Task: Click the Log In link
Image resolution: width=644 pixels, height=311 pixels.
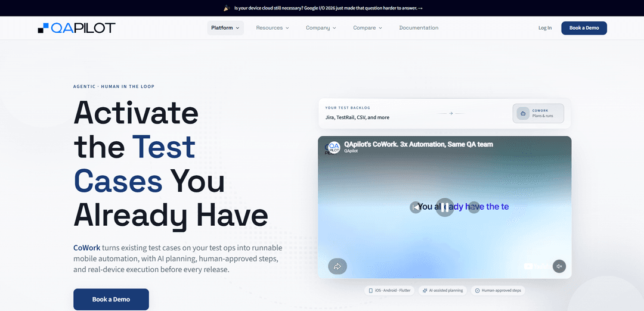Action: [x=545, y=28]
